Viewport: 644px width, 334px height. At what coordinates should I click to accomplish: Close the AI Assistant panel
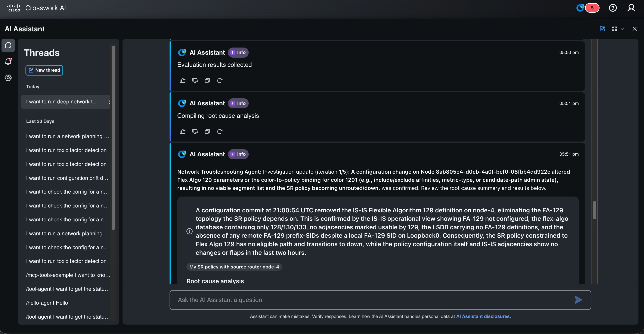[635, 29]
